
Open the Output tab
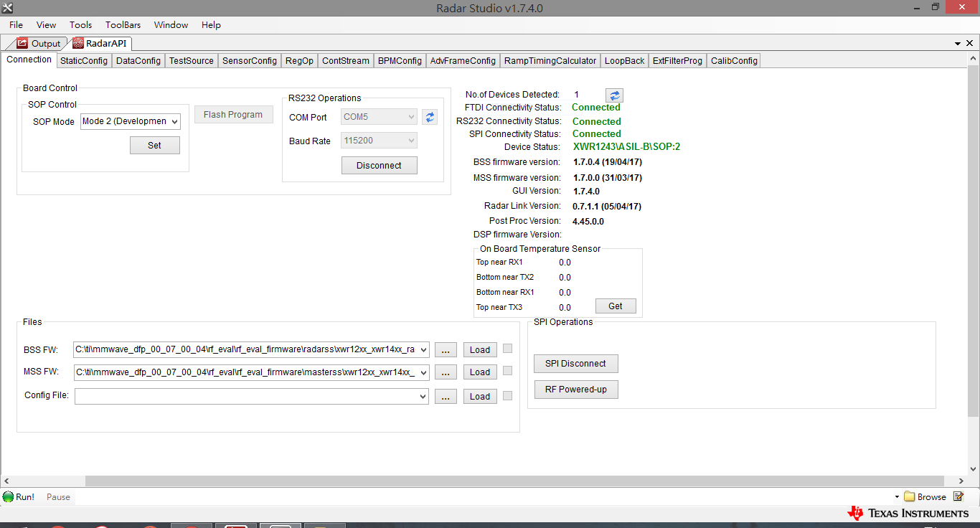pos(39,44)
